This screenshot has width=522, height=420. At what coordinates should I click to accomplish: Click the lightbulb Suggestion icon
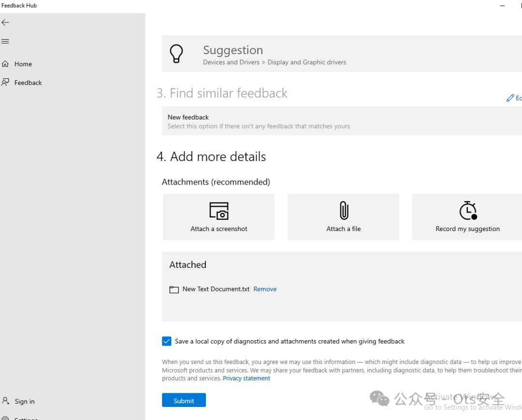[x=176, y=54]
